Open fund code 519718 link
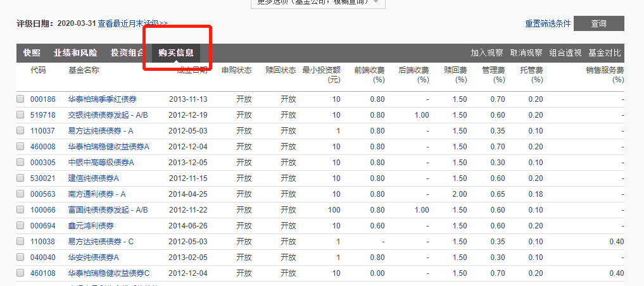This screenshot has height=286, width=644. point(42,115)
